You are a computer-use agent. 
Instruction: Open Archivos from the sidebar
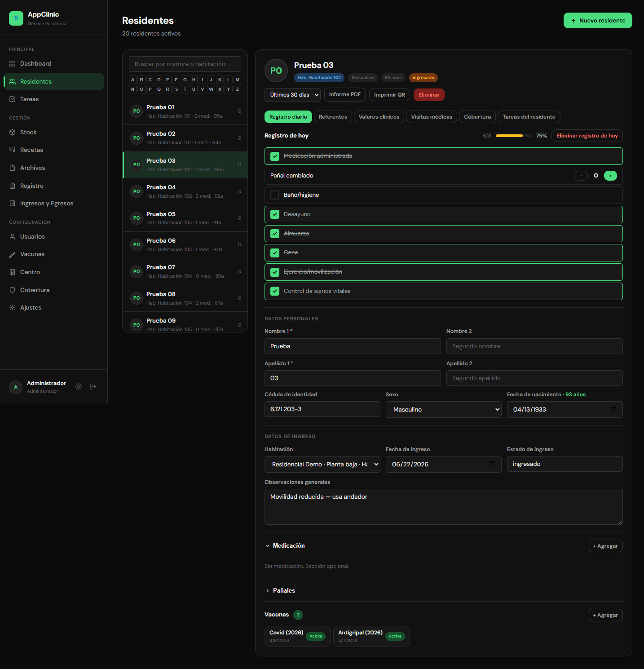coord(53,168)
